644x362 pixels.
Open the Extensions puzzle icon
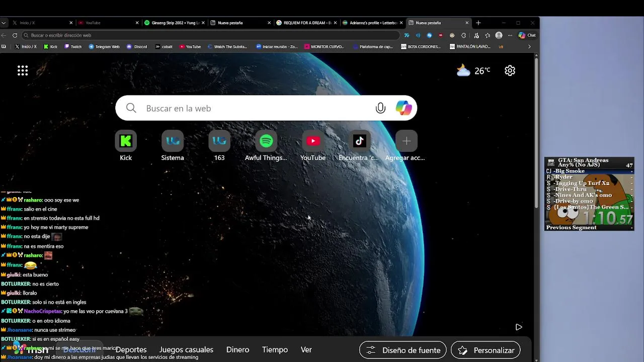click(x=463, y=35)
